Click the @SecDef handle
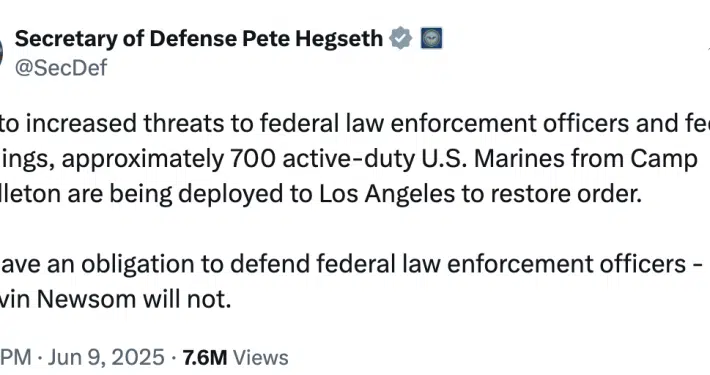 click(x=61, y=68)
